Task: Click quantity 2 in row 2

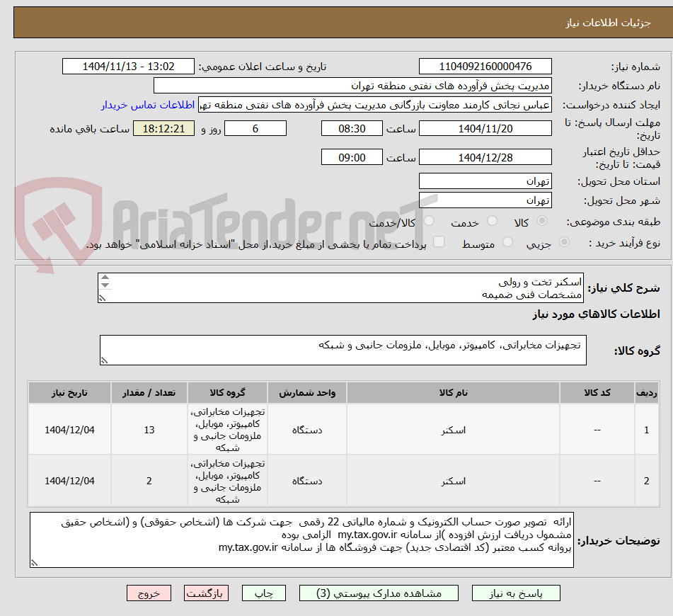Action: (149, 481)
